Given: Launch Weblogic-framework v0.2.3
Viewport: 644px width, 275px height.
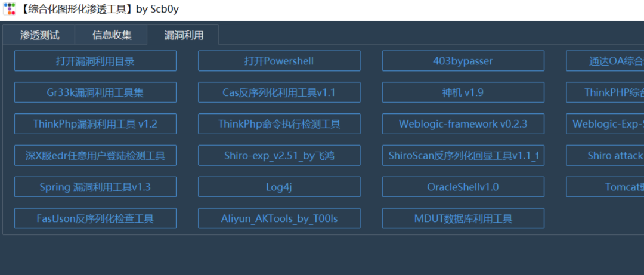Looking at the screenshot, I should (x=463, y=124).
